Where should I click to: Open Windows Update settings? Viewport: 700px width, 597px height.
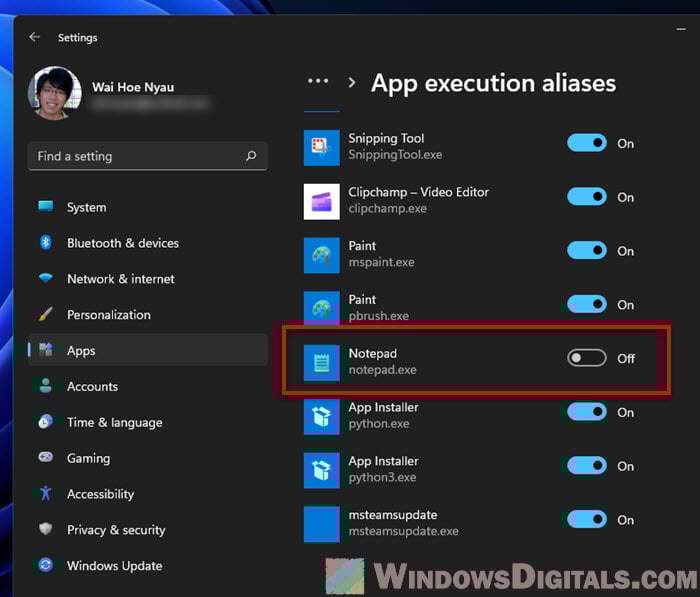[147, 566]
